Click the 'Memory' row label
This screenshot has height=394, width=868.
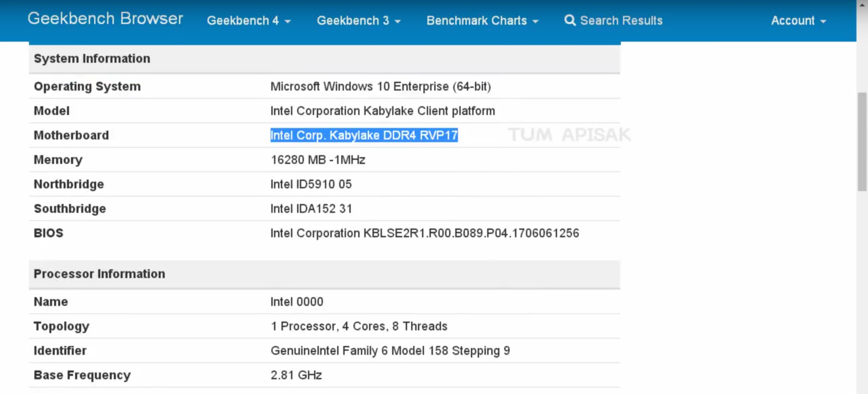coord(58,160)
